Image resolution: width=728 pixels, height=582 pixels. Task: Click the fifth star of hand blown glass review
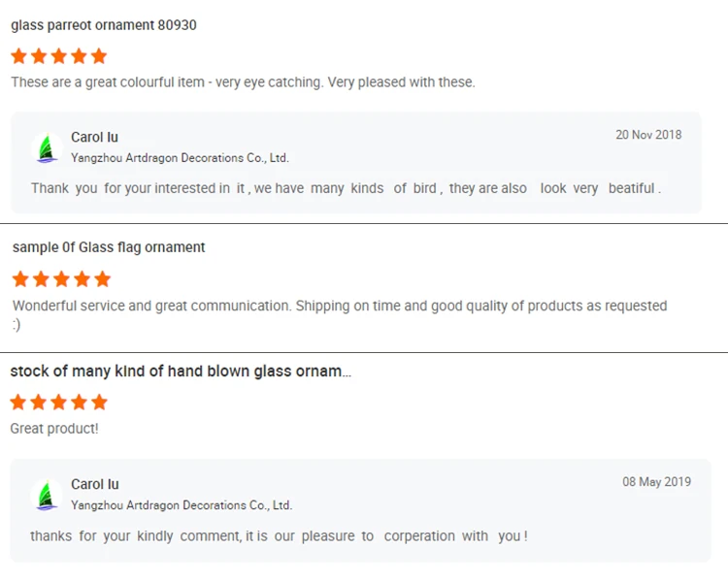[99, 403]
